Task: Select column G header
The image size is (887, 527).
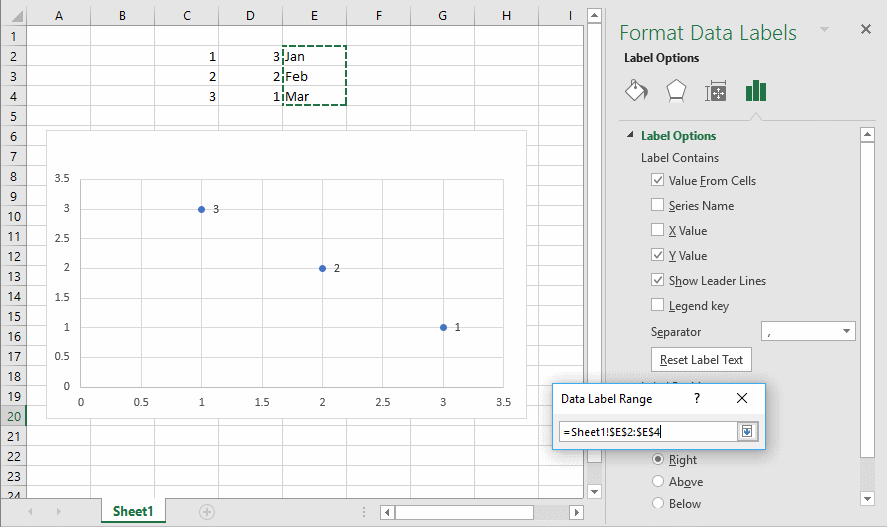Action: (x=442, y=16)
